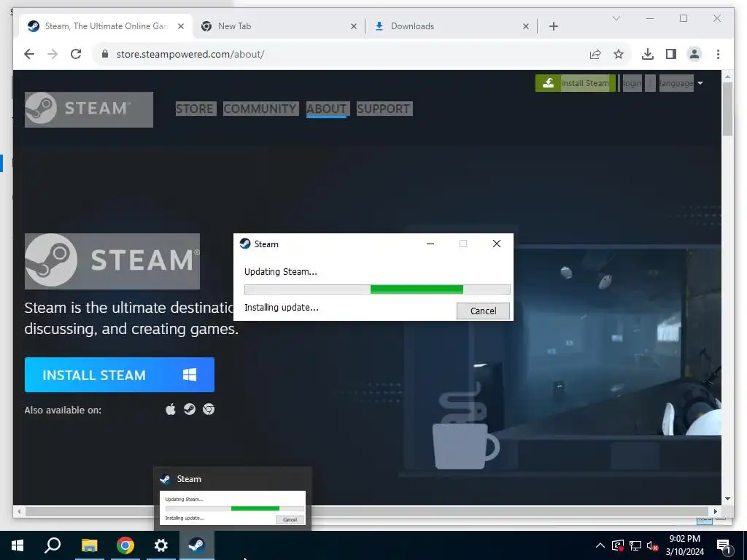The width and height of the screenshot is (747, 560).
Task: Click Steam icon in updater title bar
Action: tap(245, 244)
